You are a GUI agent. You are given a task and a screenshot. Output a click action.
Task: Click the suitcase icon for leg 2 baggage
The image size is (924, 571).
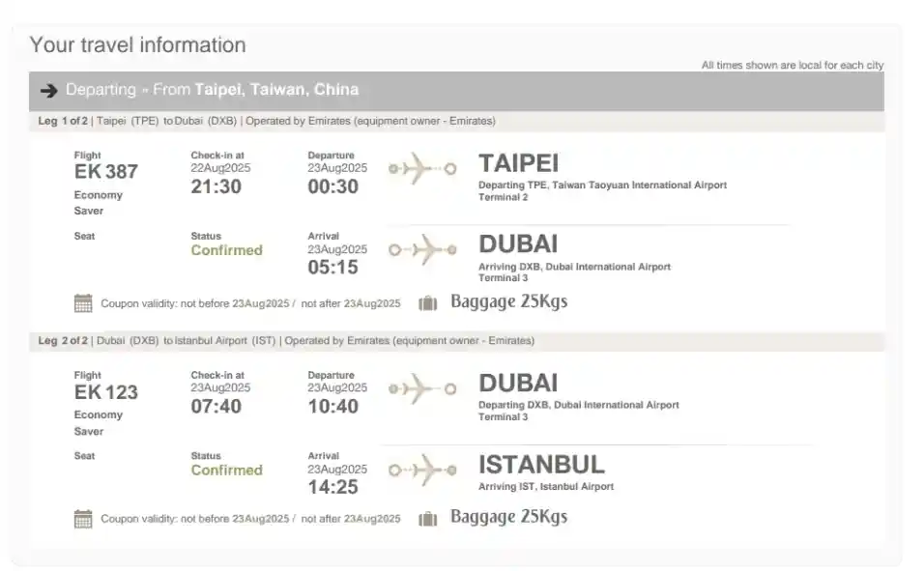(x=427, y=519)
